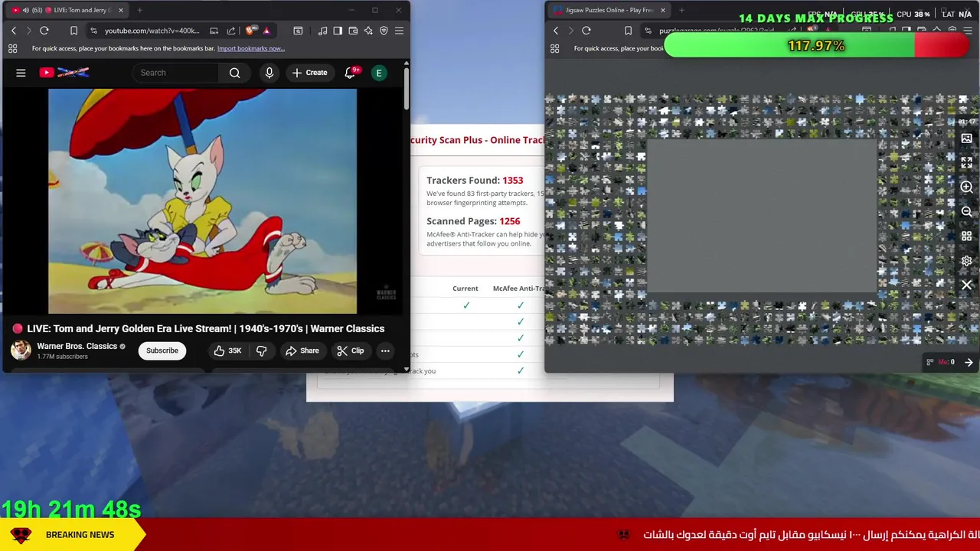Open apps grid icon in puzzle window
The image size is (980, 551).
555,48
